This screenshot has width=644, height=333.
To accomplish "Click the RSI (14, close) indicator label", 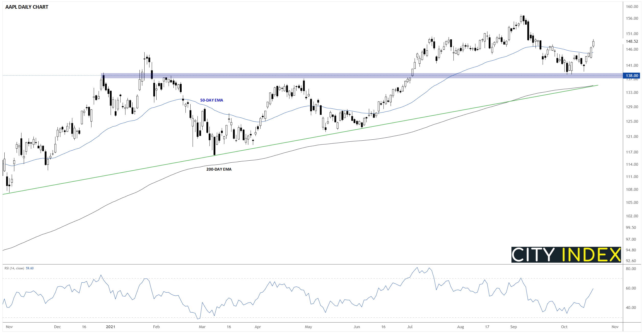I will (x=14, y=268).
